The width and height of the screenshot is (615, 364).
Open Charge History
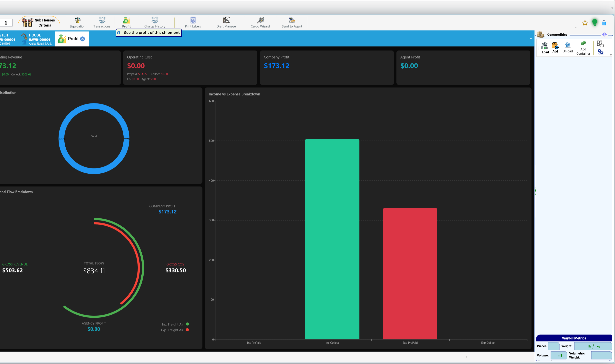(x=155, y=23)
